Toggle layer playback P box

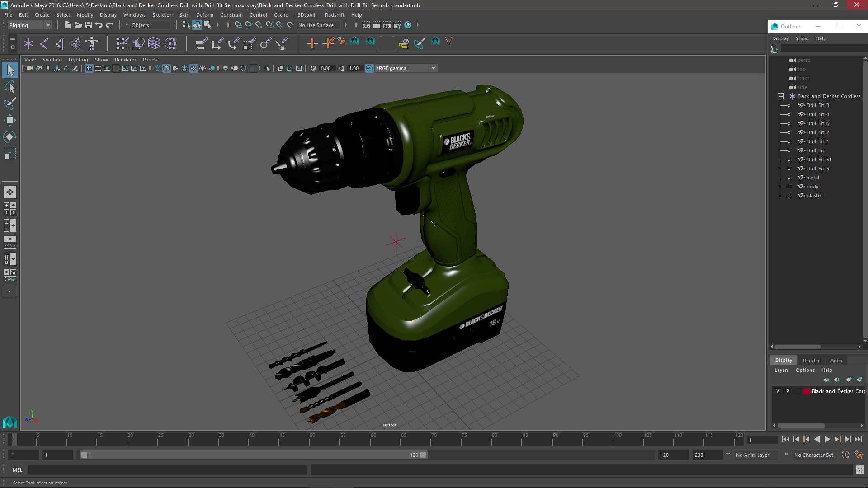(788, 391)
